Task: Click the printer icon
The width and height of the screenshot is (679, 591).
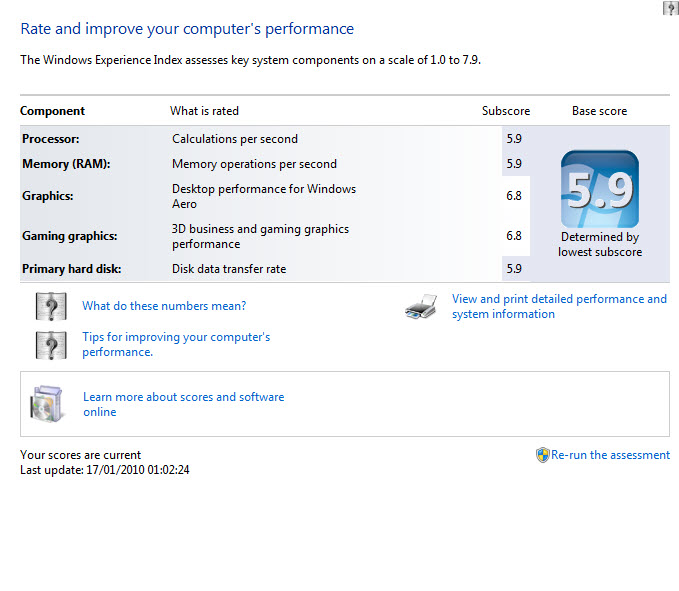Action: pos(421,307)
